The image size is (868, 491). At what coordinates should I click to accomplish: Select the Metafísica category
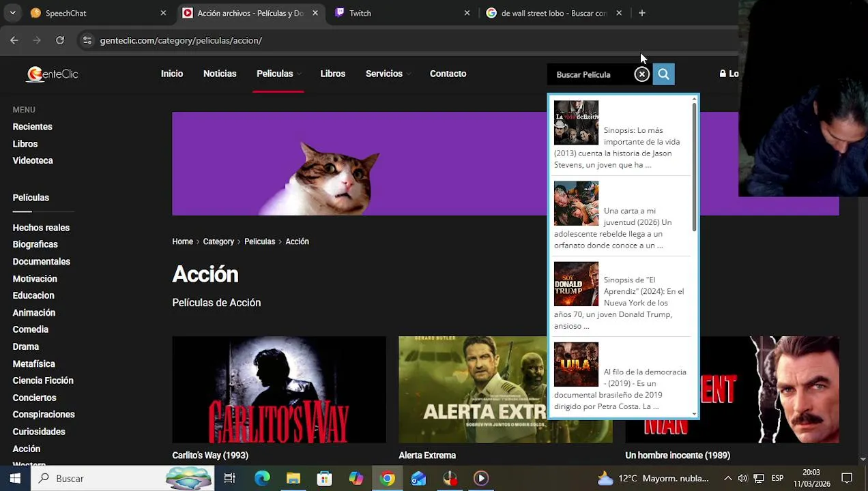34,363
